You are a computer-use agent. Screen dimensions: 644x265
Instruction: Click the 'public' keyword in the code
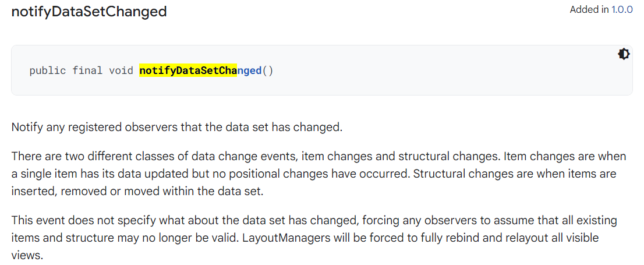(48, 71)
